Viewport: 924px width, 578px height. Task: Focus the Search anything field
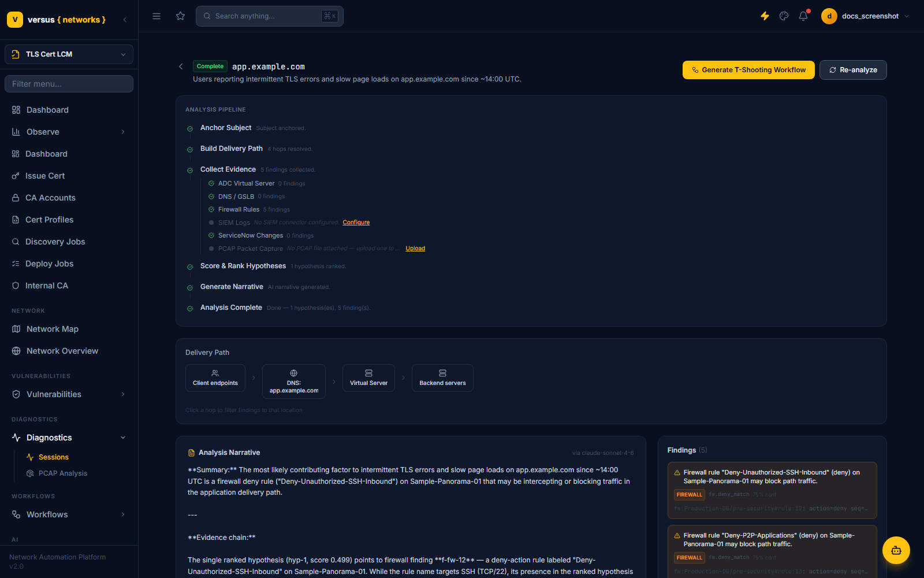[270, 16]
